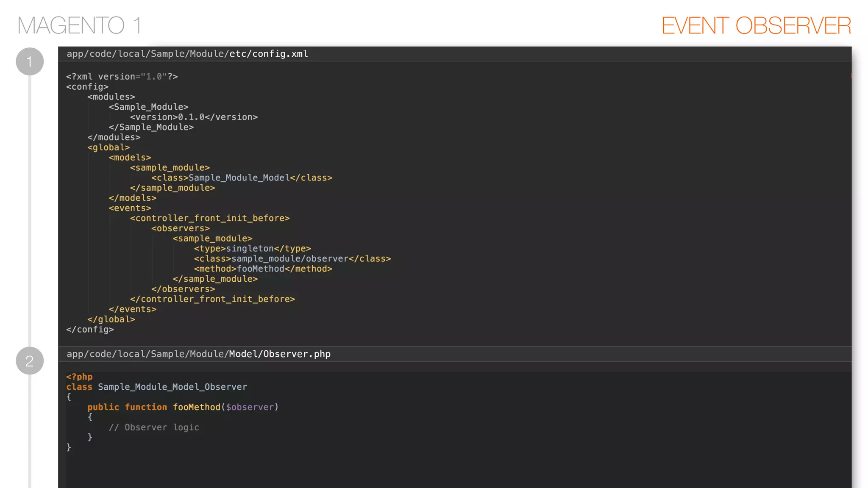Click the closing </models> tag

[132, 198]
